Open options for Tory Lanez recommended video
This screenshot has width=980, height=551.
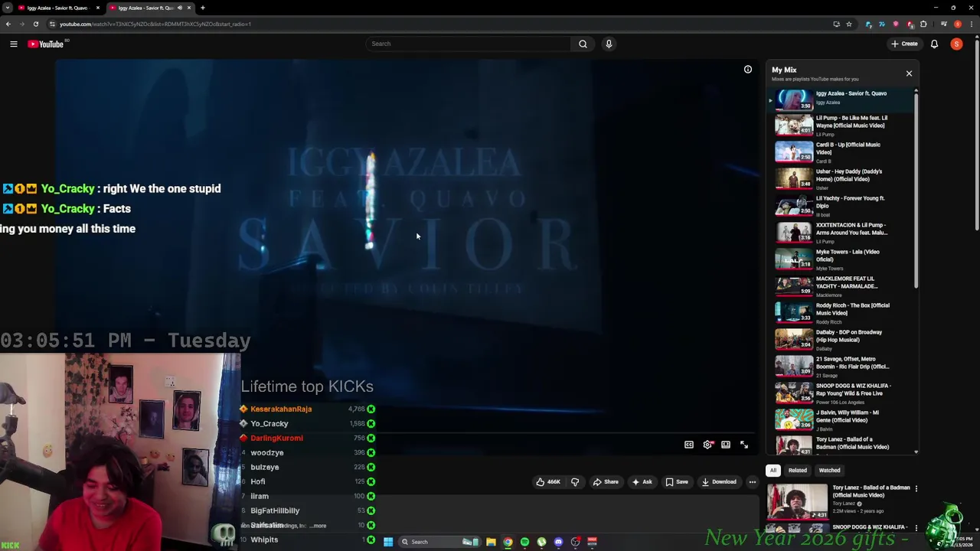916,488
